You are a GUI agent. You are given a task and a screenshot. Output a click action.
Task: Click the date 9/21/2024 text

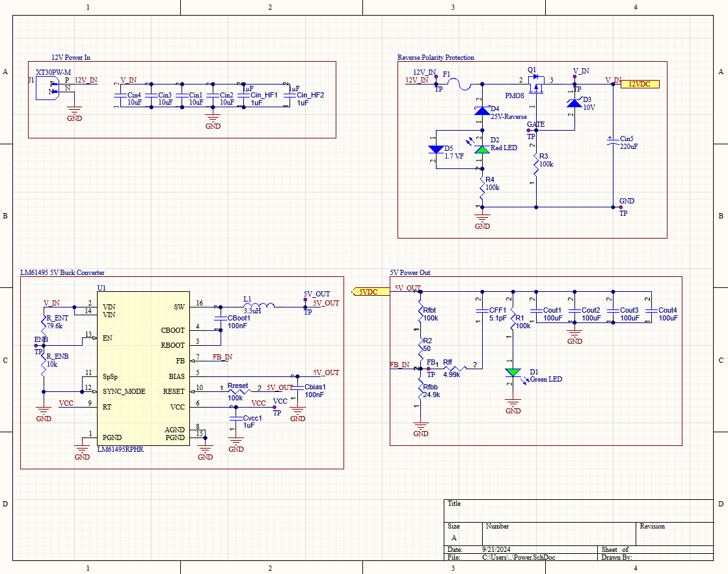496,549
